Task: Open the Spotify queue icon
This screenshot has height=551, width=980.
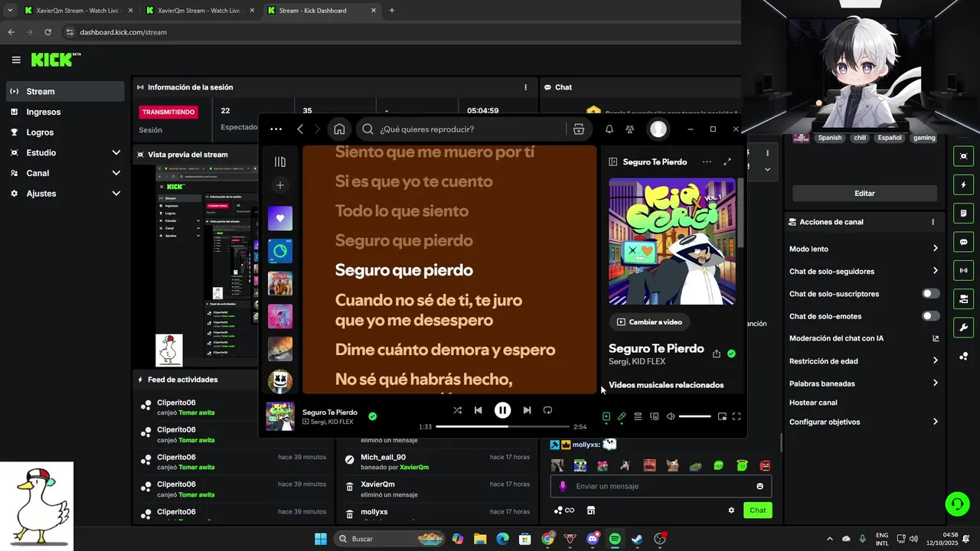Action: (638, 416)
